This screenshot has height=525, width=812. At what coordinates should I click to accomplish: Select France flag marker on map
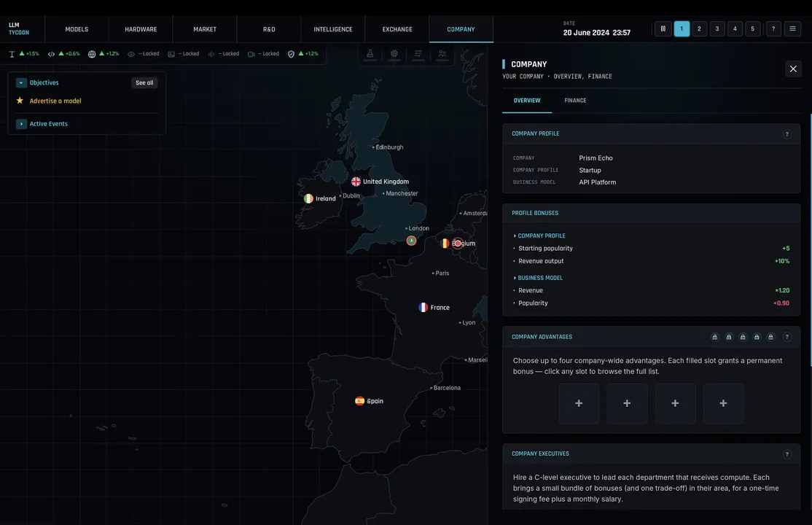point(423,307)
